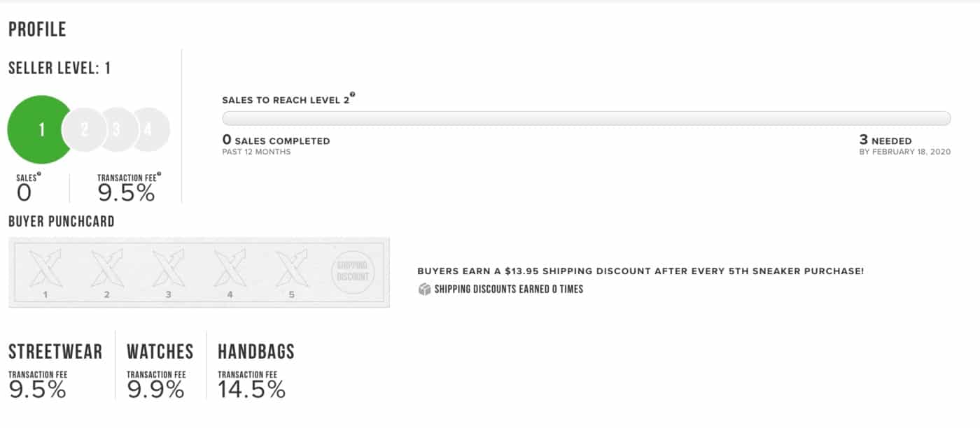Select the level 2 circle

pyautogui.click(x=84, y=129)
